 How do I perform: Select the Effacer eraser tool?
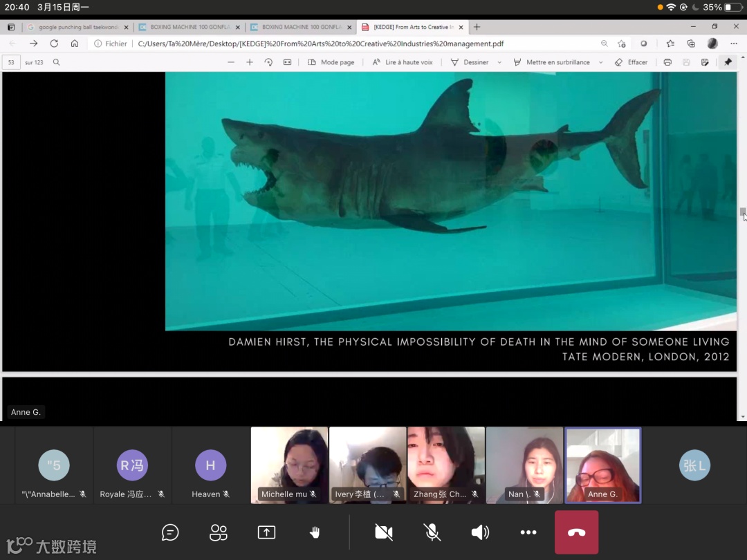631,62
